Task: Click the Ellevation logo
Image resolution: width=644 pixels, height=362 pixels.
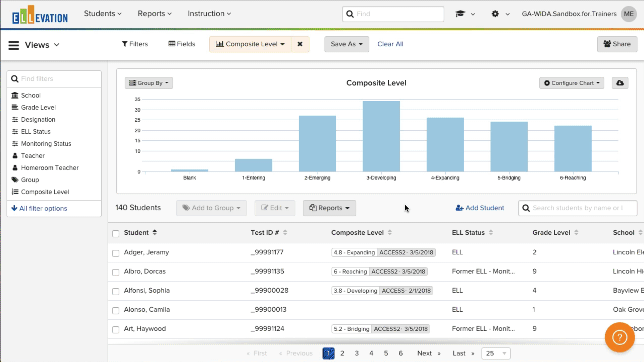Action: tap(40, 14)
